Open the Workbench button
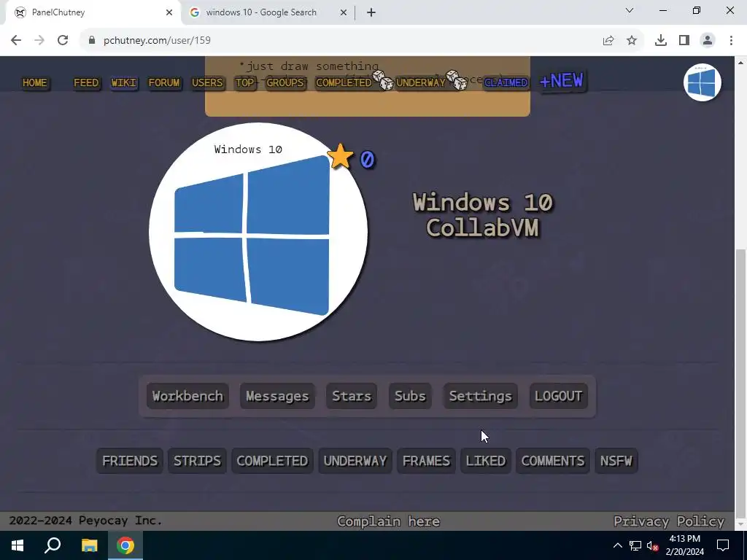 pyautogui.click(x=187, y=396)
